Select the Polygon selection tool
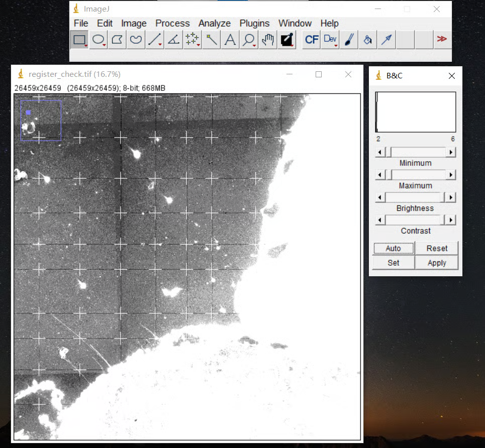The width and height of the screenshot is (485, 448). (x=117, y=40)
